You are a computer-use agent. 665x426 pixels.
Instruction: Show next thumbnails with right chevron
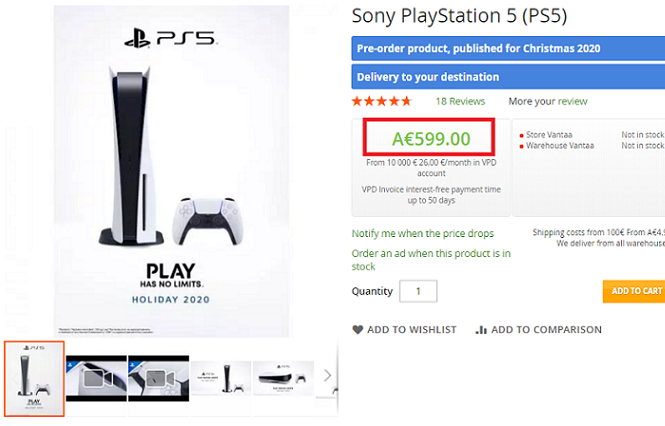point(327,376)
